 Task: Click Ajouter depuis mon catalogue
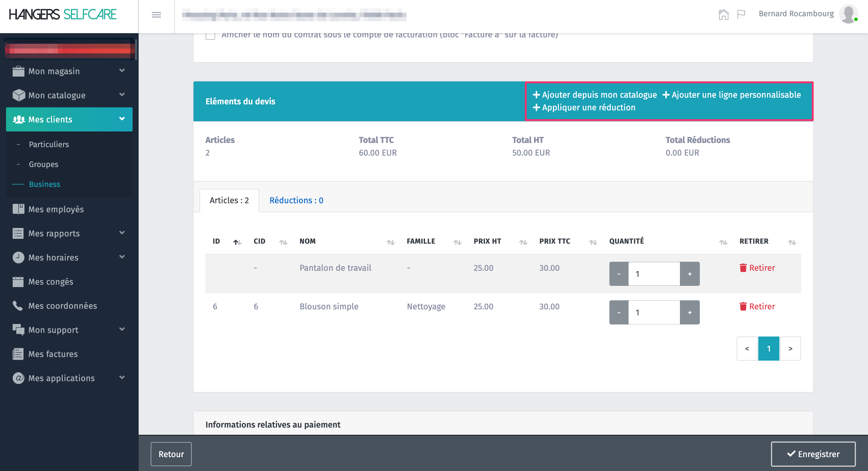click(595, 95)
